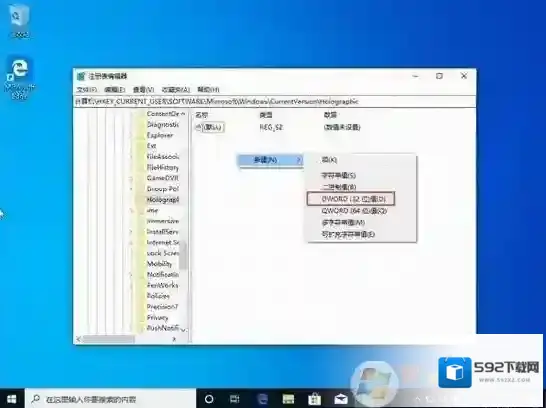Select the (默认) default value icon
The width and height of the screenshot is (546, 408).
pos(198,127)
